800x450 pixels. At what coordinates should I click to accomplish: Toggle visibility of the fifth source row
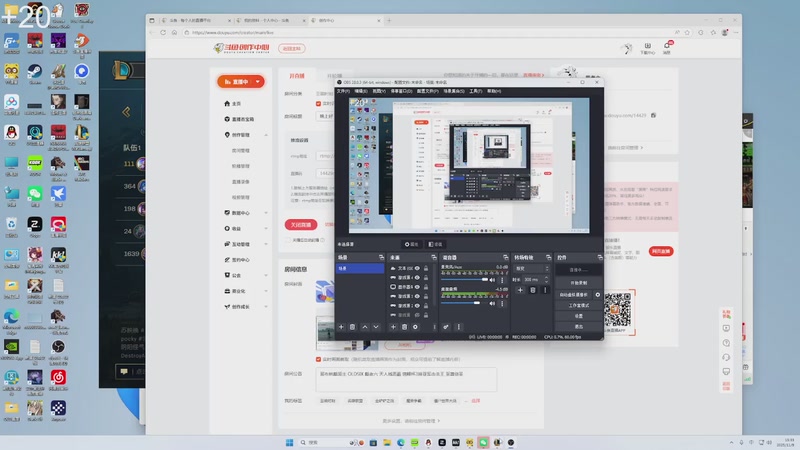417,305
